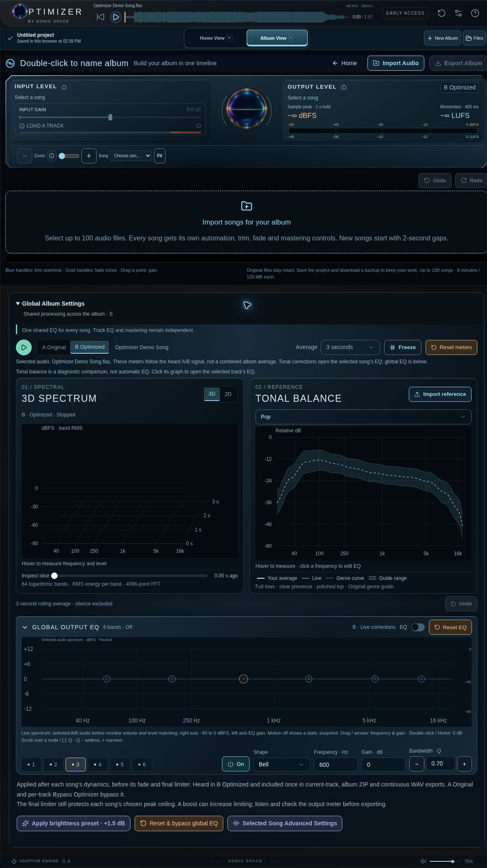Click the Import Audio button
487x868 pixels.
[x=396, y=63]
